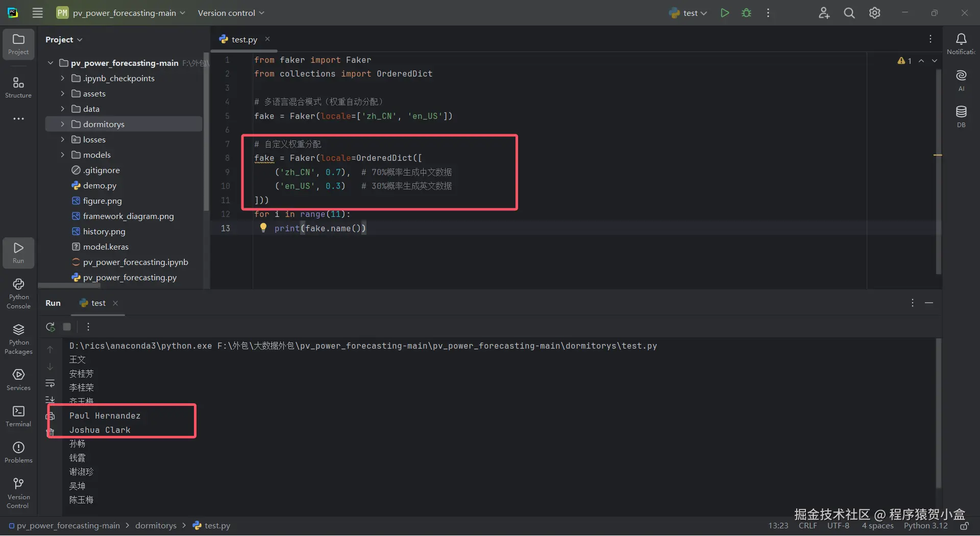Viewport: 980px width, 536px height.
Task: Open demo.py from the project tree
Action: pos(100,185)
